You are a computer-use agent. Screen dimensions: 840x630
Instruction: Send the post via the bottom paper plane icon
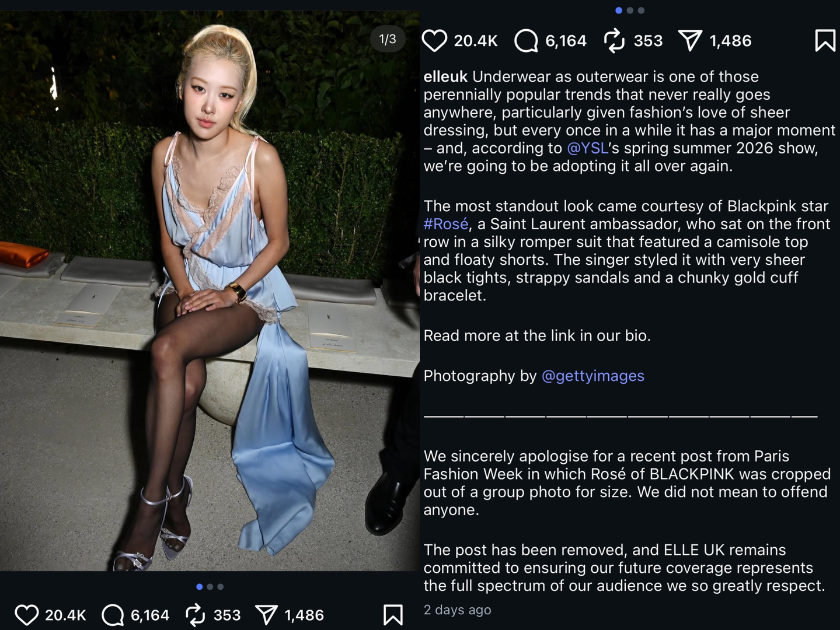[266, 615]
